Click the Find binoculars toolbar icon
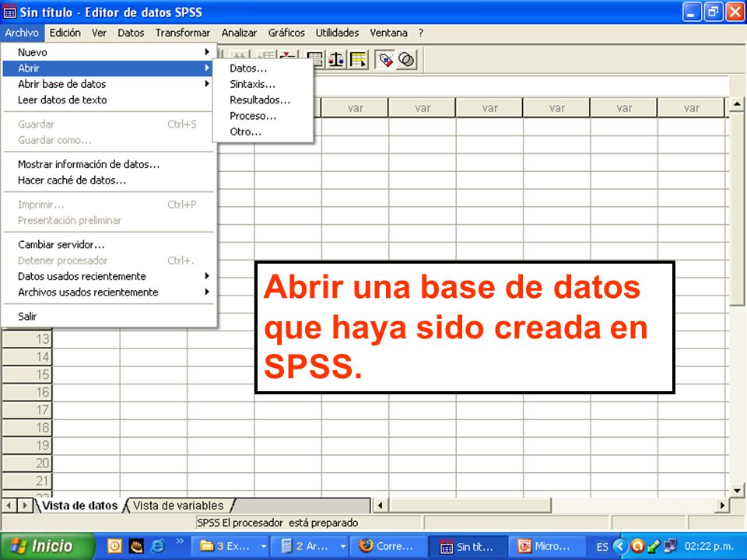The image size is (747, 560). tap(240, 54)
